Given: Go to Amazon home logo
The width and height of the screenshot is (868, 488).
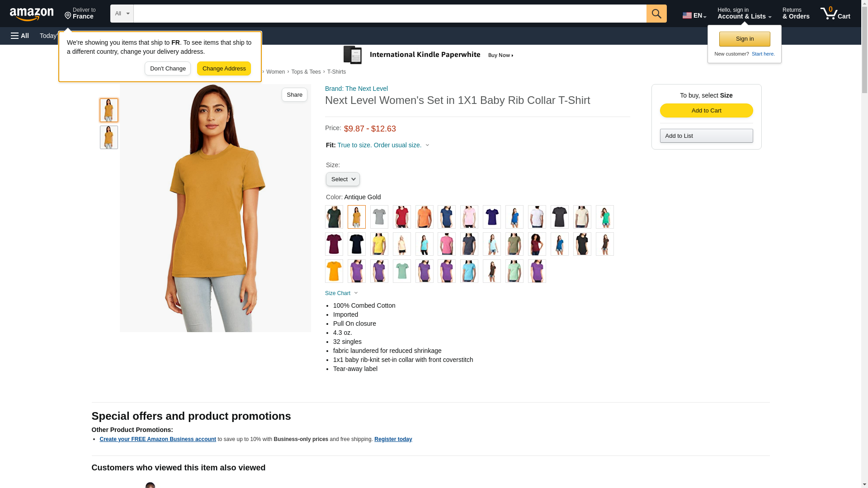Looking at the screenshot, I should pyautogui.click(x=32, y=14).
